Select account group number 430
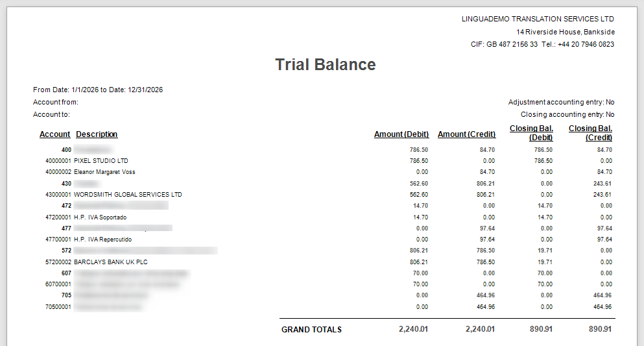Viewport: 644px width, 346px height. pyautogui.click(x=66, y=183)
